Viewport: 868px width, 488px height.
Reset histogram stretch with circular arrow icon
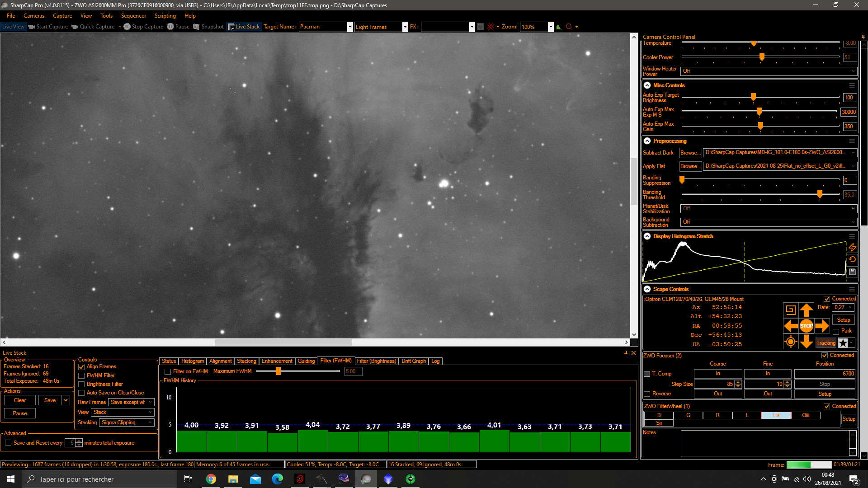coord(852,259)
